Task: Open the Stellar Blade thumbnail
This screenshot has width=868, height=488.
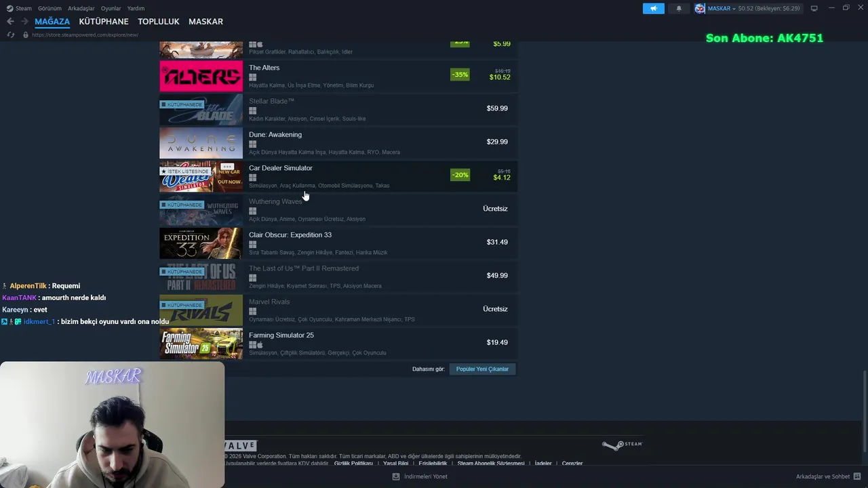Action: [201, 110]
